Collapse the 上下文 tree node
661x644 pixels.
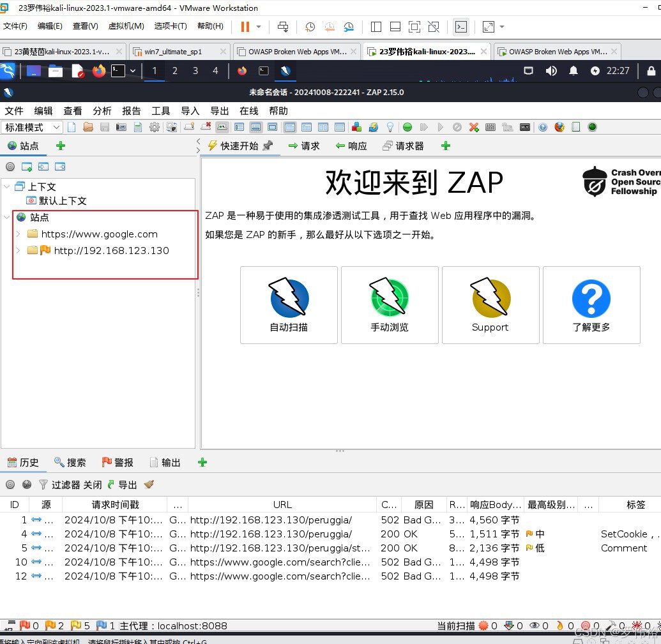click(x=7, y=186)
